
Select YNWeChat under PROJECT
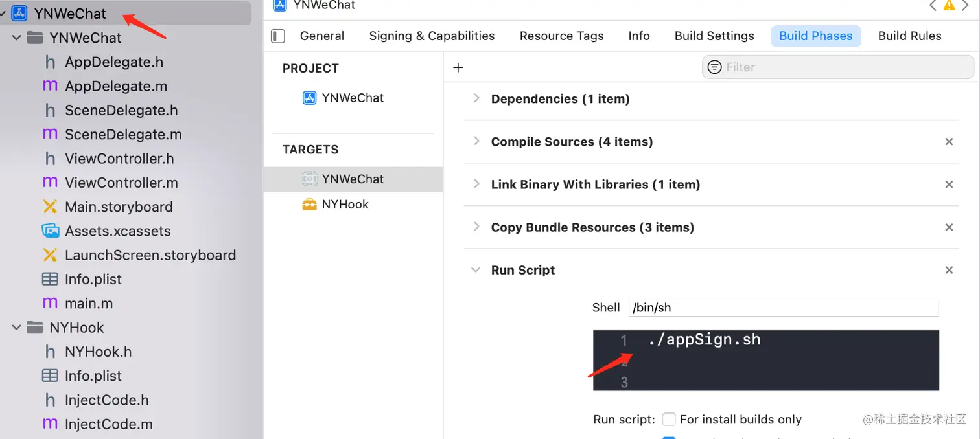point(353,98)
